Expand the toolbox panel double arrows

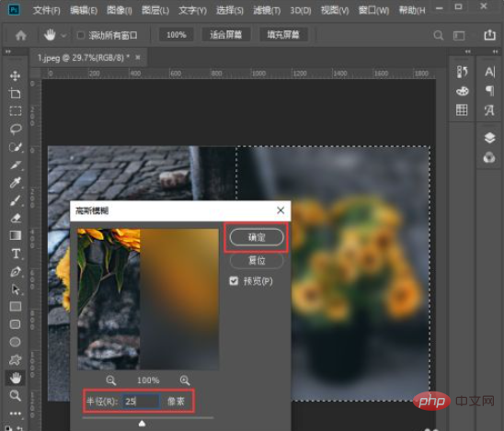8,51
